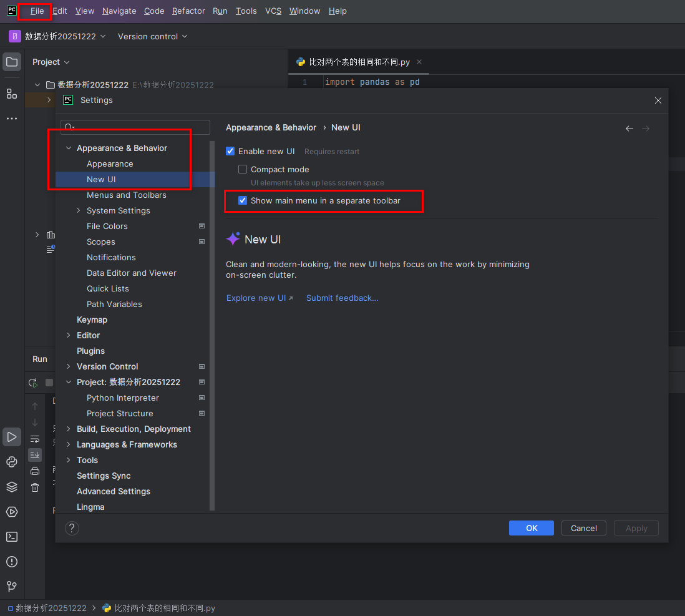Open the Project tool window folder icon
Image resolution: width=685 pixels, height=616 pixels.
coord(12,62)
